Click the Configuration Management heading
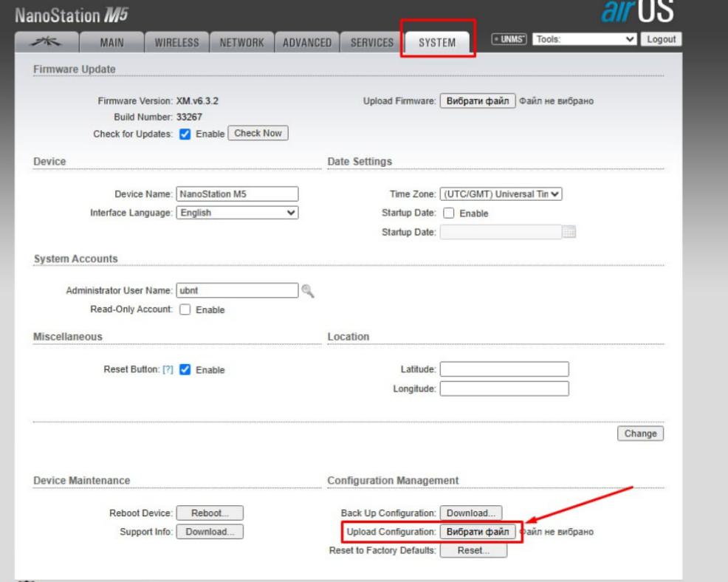This screenshot has width=728, height=582. click(393, 481)
